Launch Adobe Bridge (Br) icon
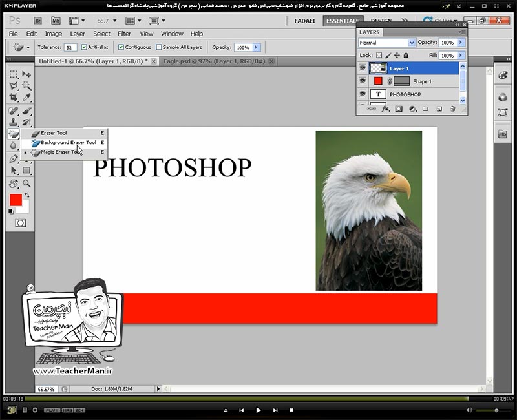This screenshot has width=517, height=420. click(x=38, y=21)
